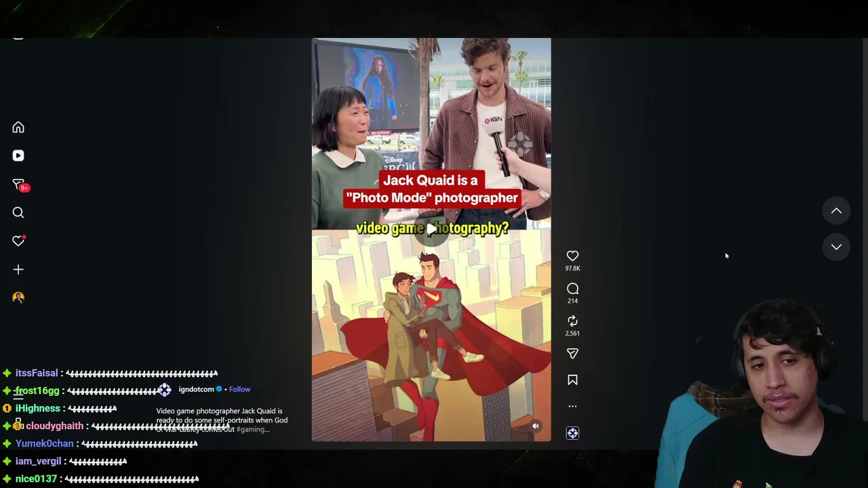Open comments with 214 replies
This screenshot has height=488, width=868.
tap(572, 288)
